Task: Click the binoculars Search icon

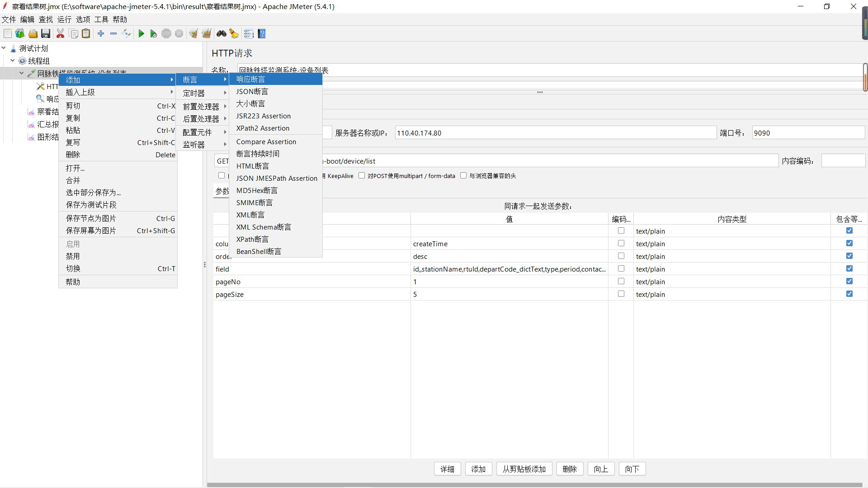Action: tap(221, 34)
